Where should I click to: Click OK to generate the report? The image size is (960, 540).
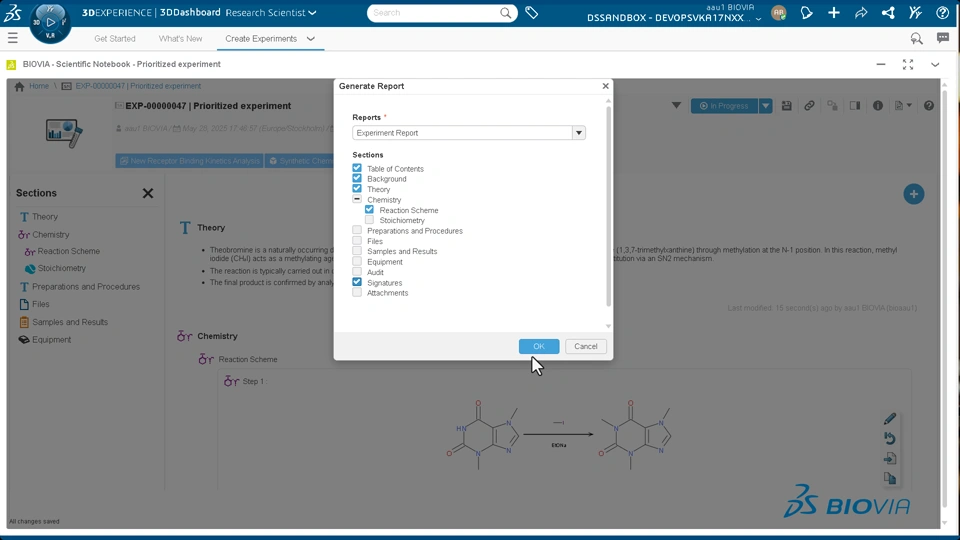pos(539,347)
